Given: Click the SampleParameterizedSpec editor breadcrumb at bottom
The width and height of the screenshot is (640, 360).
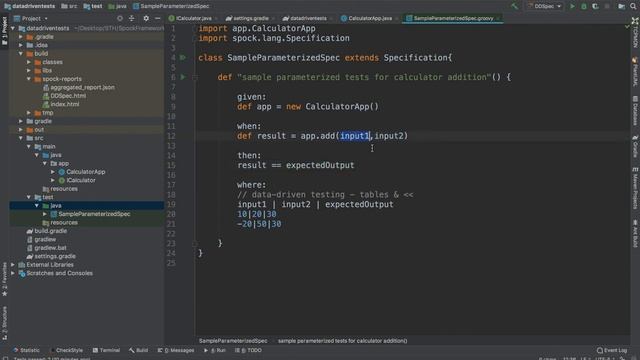Looking at the screenshot, I should click(x=233, y=341).
